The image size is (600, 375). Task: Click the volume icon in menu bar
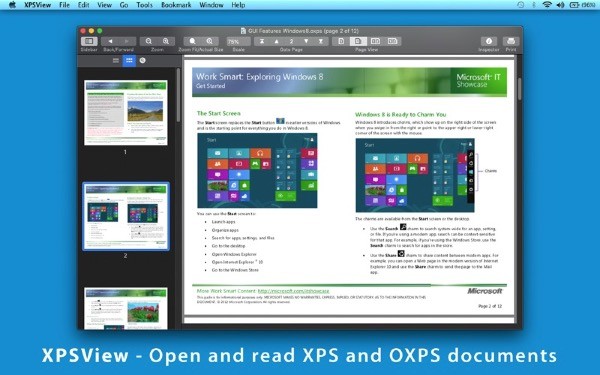pos(560,5)
